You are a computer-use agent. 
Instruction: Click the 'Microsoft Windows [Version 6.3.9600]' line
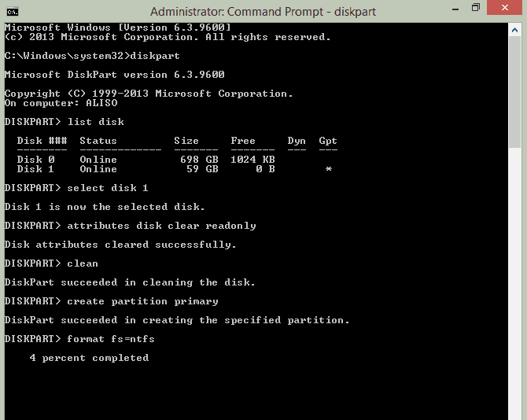pyautogui.click(x=118, y=28)
